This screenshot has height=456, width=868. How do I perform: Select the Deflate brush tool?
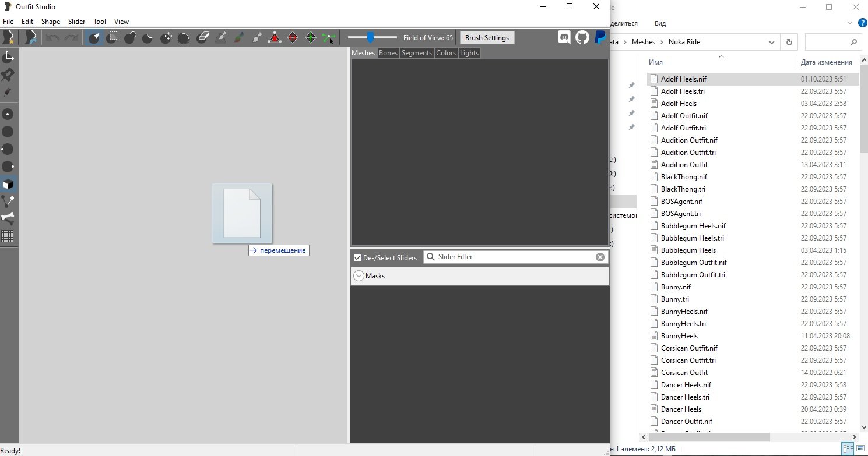pos(148,38)
